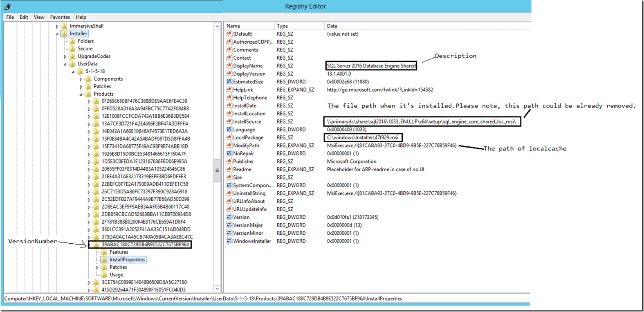Select the LocalPackage string value icon
Viewport: 644px width, 312px height.
tap(229, 137)
